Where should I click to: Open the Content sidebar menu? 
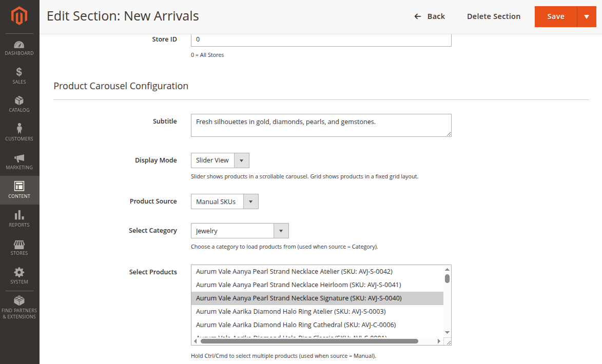tap(19, 190)
